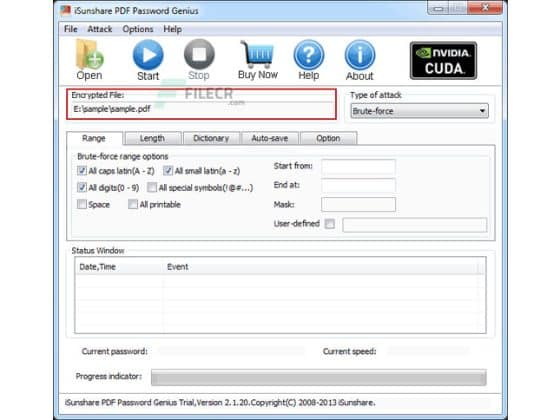Open the Help question mark icon
Image resolution: width=560 pixels, height=420 pixels.
tap(309, 60)
